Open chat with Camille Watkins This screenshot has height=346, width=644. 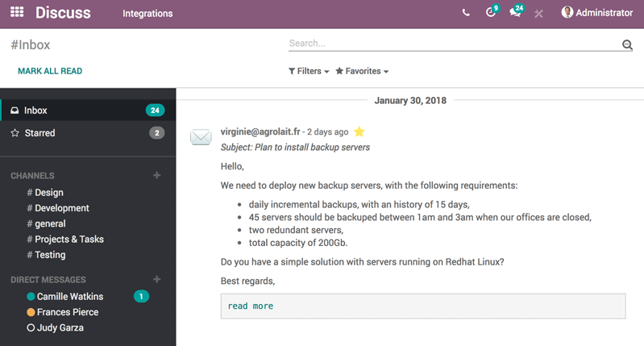[70, 296]
